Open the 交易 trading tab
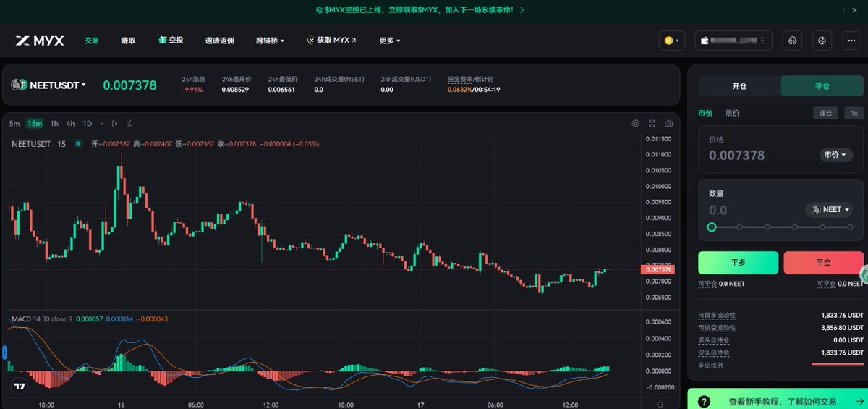This screenshot has height=409, width=868. [x=91, y=41]
